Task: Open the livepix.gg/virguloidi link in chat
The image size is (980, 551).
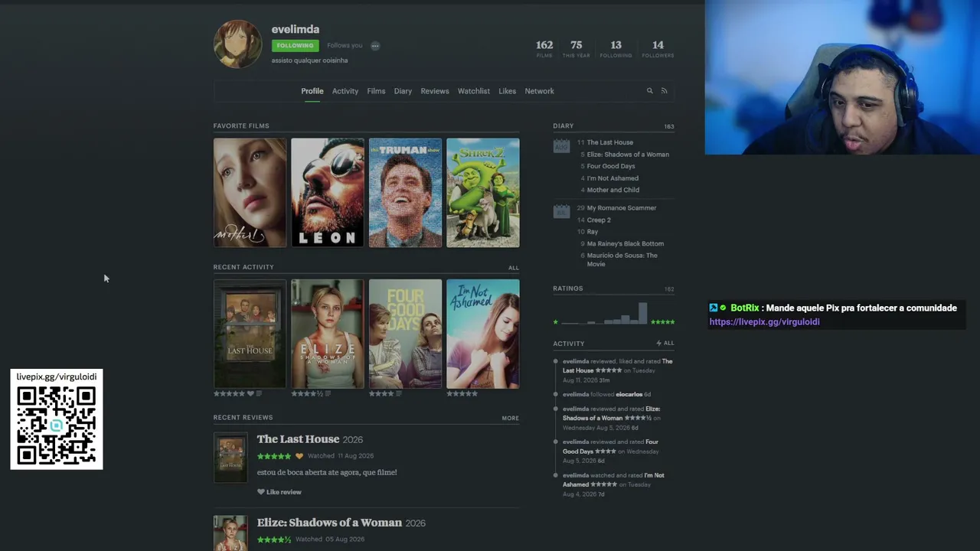Action: [x=764, y=322]
